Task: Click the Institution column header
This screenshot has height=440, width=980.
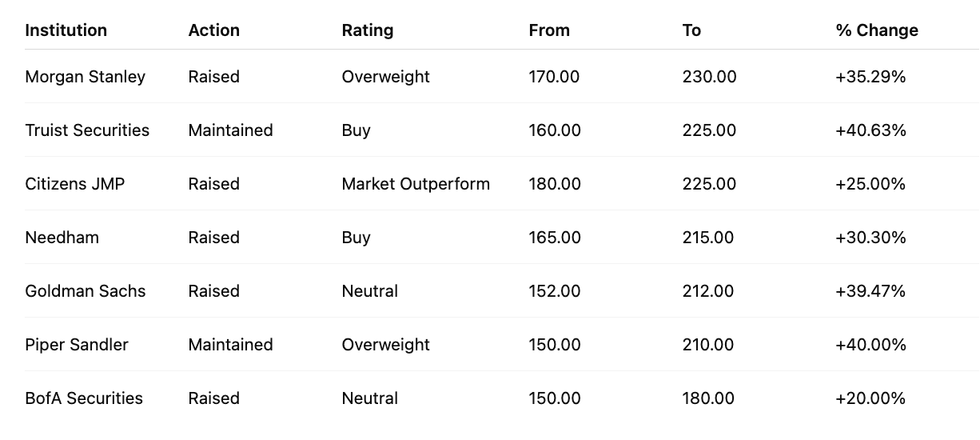Action: [66, 30]
